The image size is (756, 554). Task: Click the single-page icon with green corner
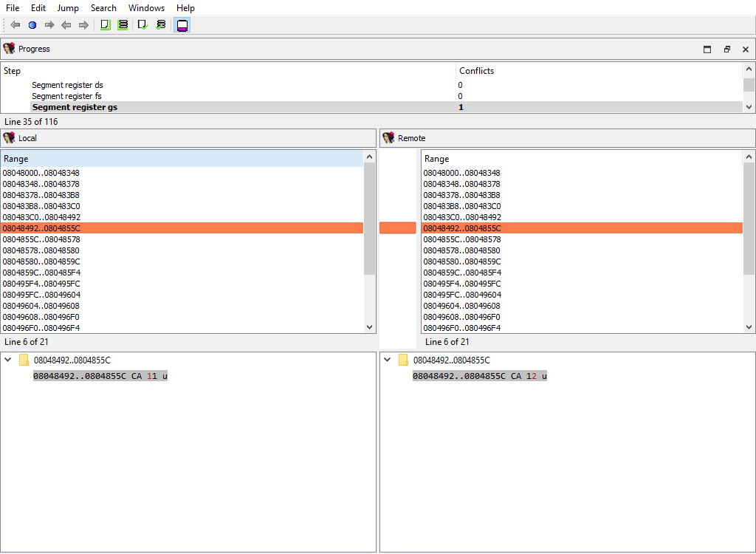coord(105,25)
